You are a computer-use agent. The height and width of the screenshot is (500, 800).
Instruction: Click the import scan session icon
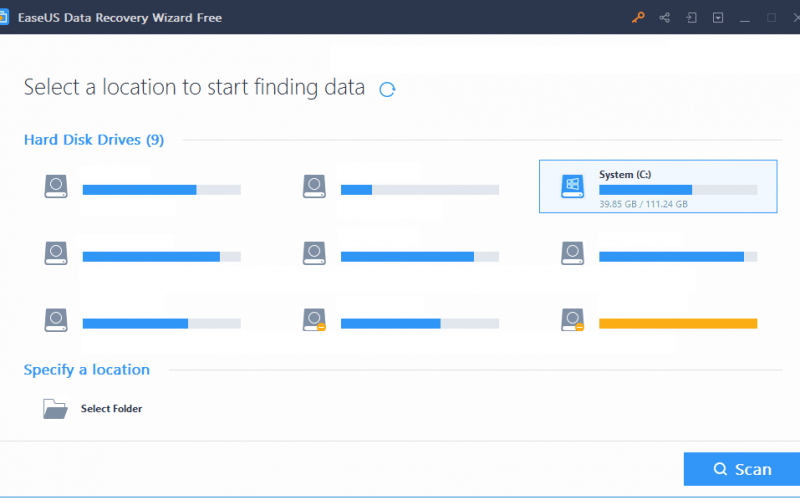(691, 17)
